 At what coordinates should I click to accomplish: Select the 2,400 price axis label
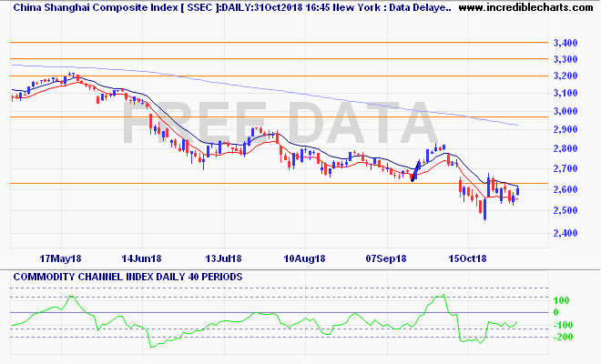pos(565,233)
